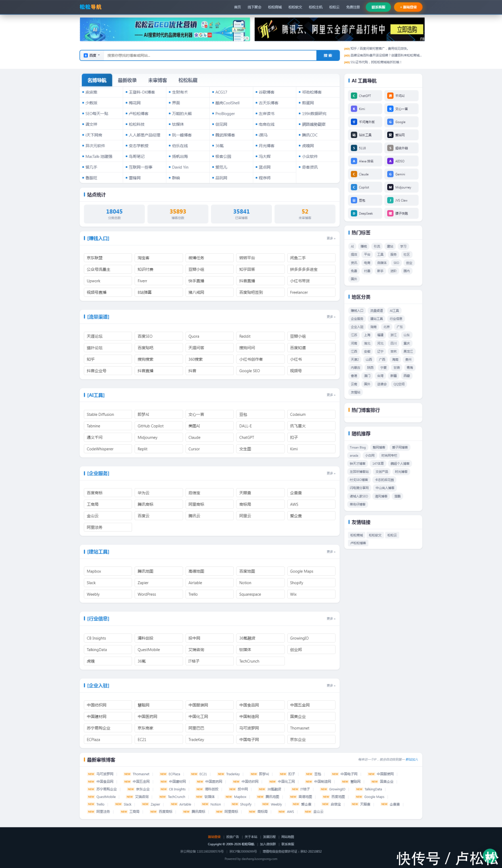Switch to the 未审博客 tab

click(x=158, y=80)
